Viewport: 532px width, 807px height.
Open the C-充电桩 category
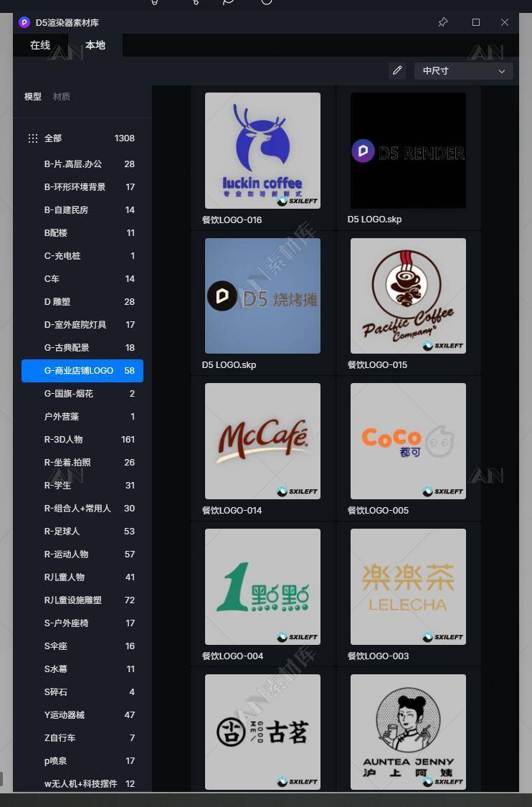point(82,256)
